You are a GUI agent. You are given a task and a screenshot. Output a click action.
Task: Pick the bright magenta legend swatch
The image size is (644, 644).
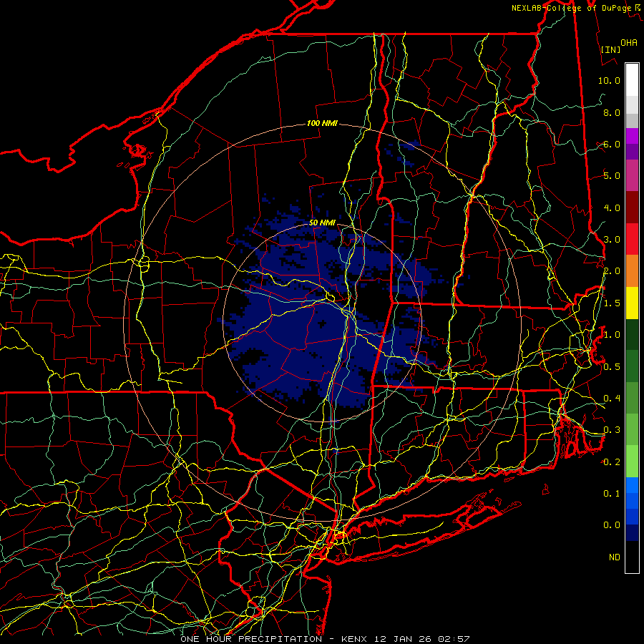[x=632, y=136]
